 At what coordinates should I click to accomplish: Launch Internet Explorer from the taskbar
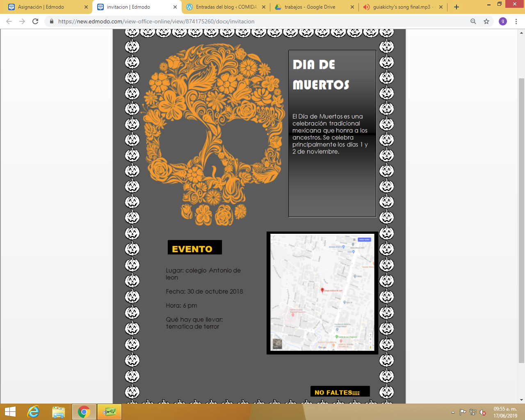[33, 412]
